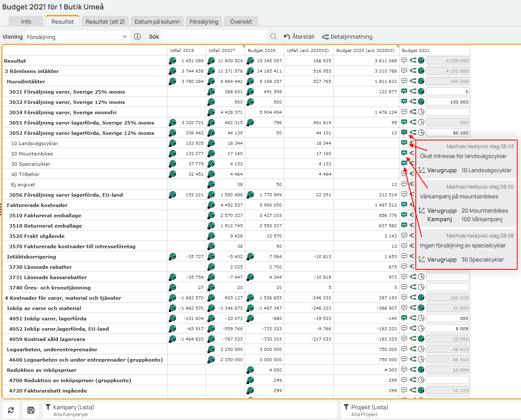The width and height of the screenshot is (521, 420).
Task: Open comment icon on 40 Tillbehör row
Action: click(x=404, y=174)
